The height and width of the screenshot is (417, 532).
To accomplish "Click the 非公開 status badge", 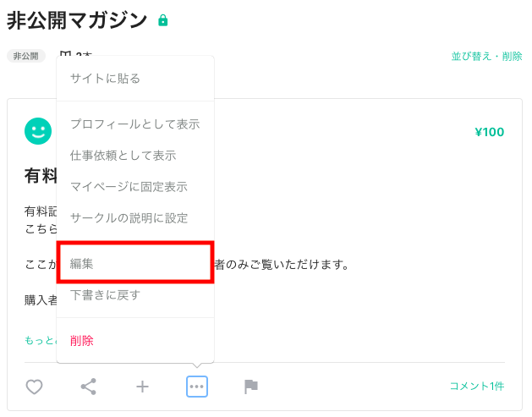I will (26, 57).
